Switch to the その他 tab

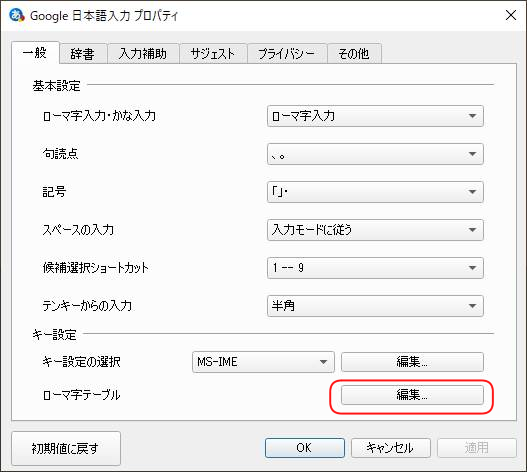point(354,54)
